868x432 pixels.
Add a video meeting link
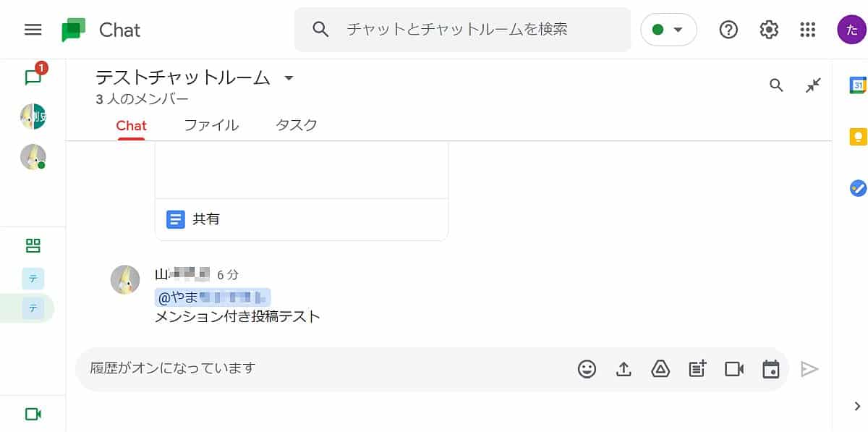click(734, 369)
